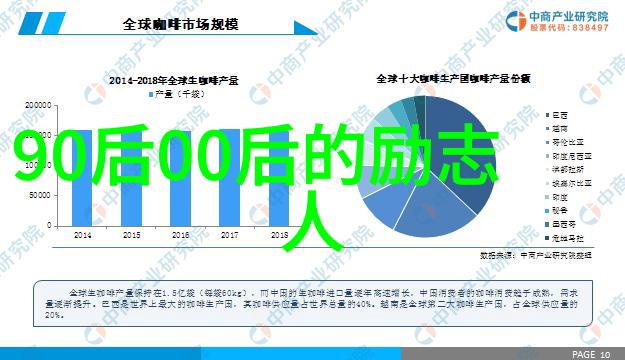Click the pie chart title above the pie
The height and width of the screenshot is (360, 625).
coord(453,79)
